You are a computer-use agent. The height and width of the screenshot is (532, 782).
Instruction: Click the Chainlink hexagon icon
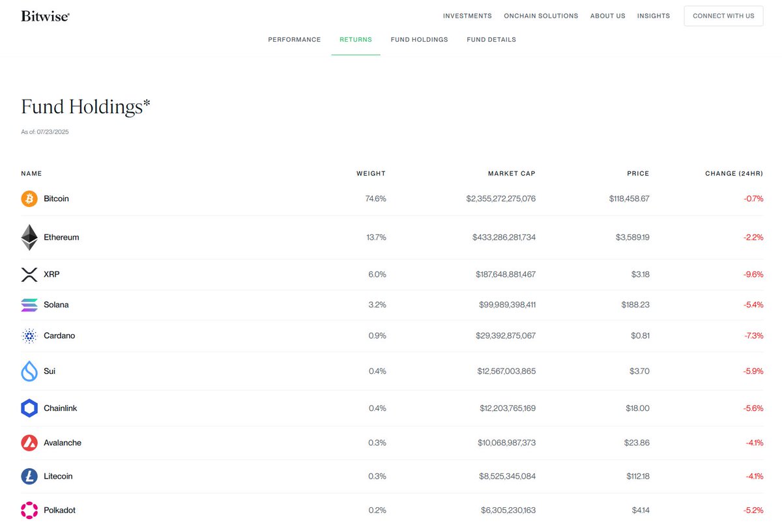(29, 408)
